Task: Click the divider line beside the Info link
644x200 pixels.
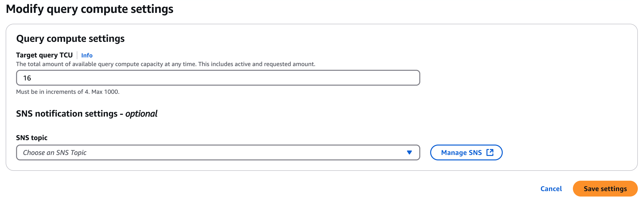Action: (x=77, y=55)
